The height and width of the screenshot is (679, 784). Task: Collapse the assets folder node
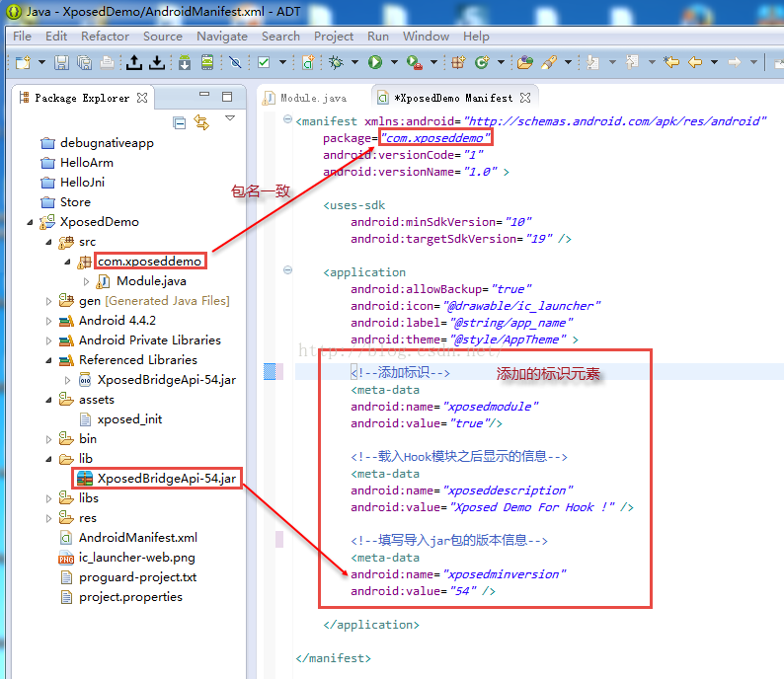(x=48, y=401)
